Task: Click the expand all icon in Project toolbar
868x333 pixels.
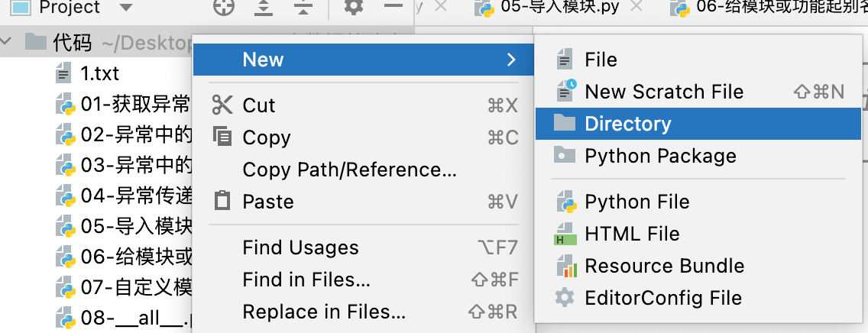Action: click(x=263, y=8)
